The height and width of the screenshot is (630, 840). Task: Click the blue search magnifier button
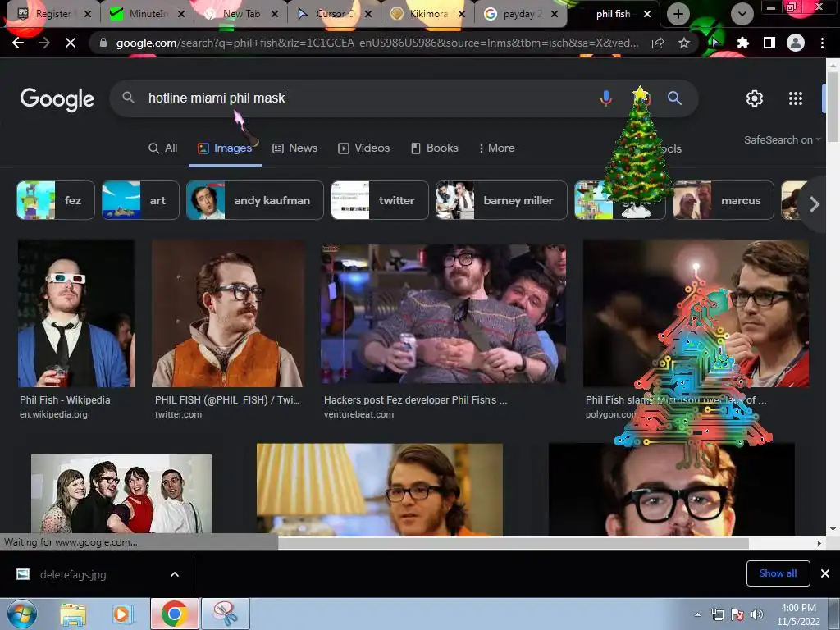coord(674,98)
